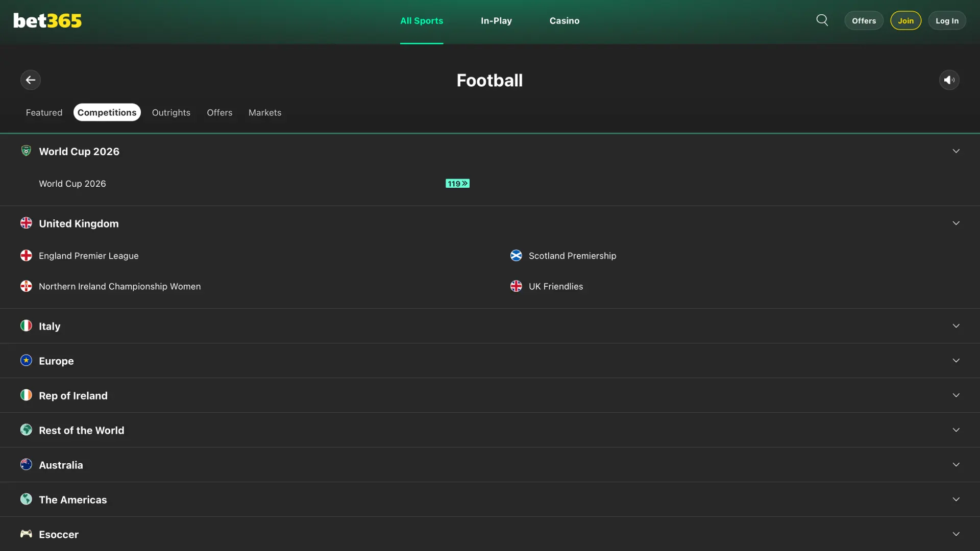The height and width of the screenshot is (551, 980).
Task: Click the United Kingdom section heading
Action: coord(79,223)
